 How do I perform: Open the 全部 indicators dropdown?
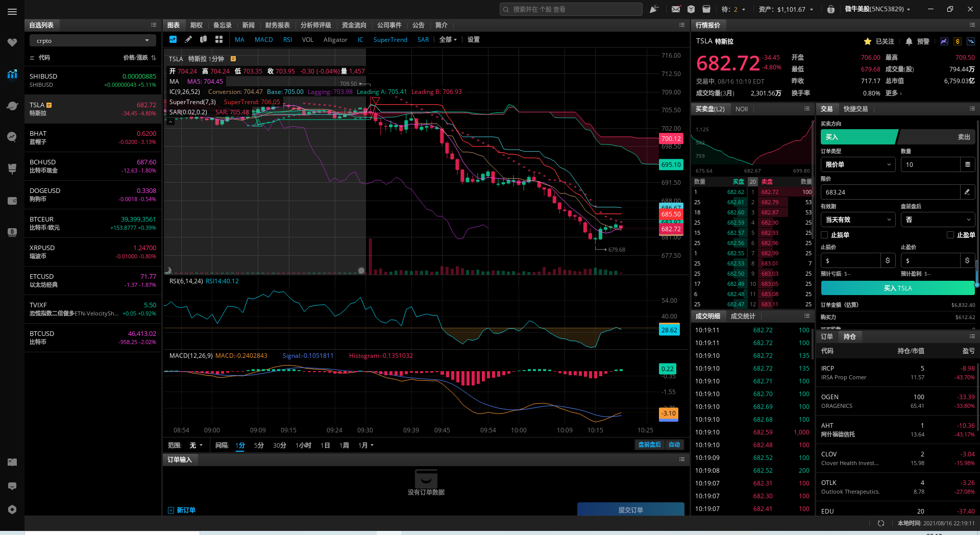pos(448,39)
